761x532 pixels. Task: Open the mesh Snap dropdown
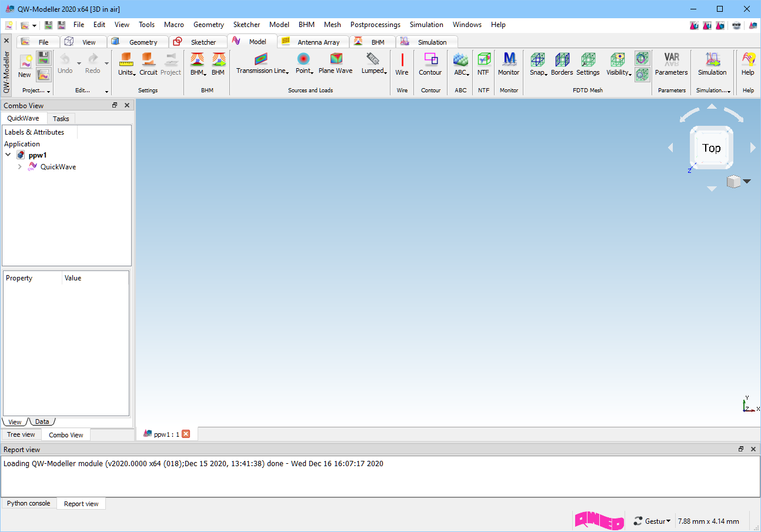click(x=538, y=65)
